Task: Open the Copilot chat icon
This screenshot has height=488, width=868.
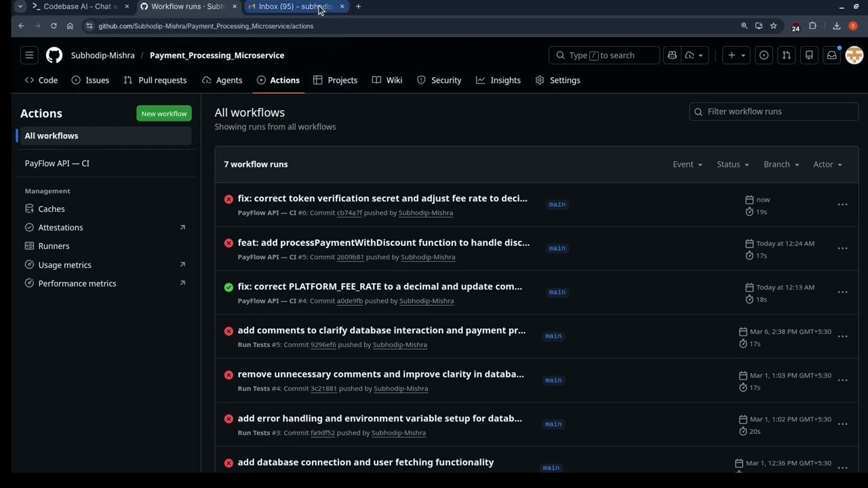Action: tap(672, 56)
